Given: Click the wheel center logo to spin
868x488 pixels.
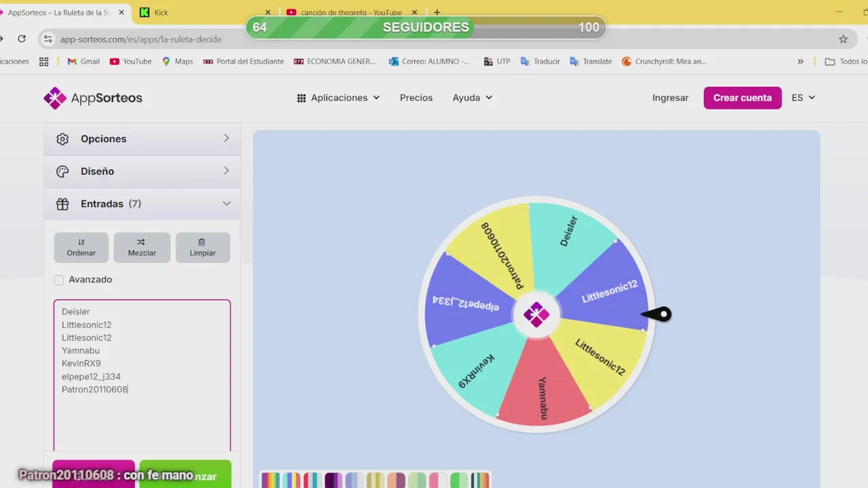Looking at the screenshot, I should click(x=536, y=314).
